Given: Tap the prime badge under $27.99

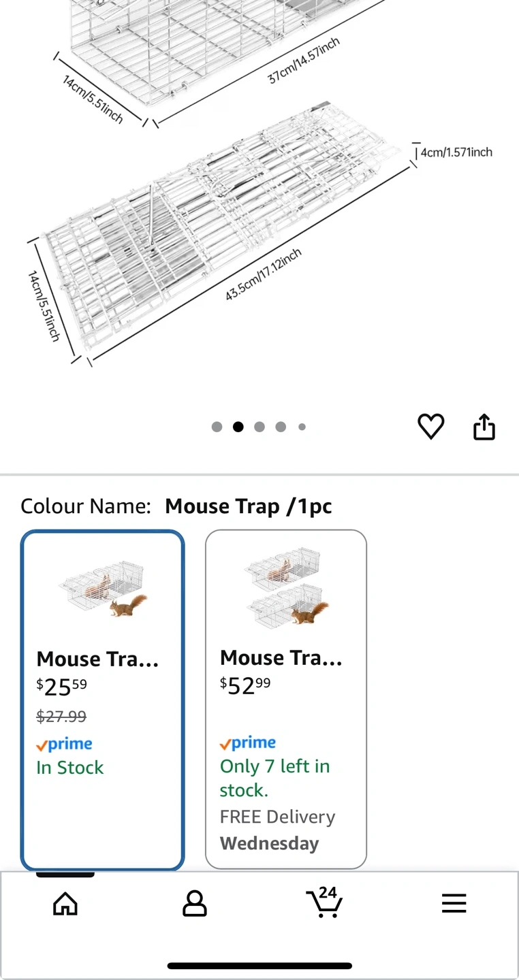Looking at the screenshot, I should pos(65,744).
